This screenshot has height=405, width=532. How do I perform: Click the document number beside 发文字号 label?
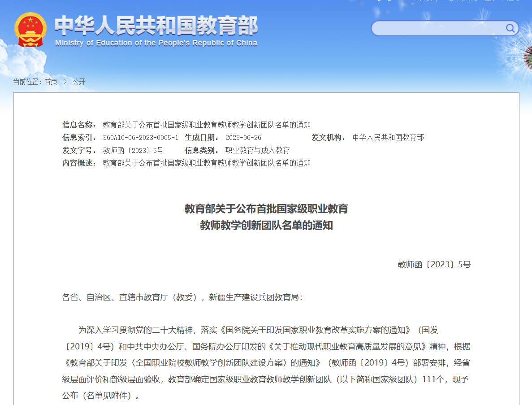[133, 150]
